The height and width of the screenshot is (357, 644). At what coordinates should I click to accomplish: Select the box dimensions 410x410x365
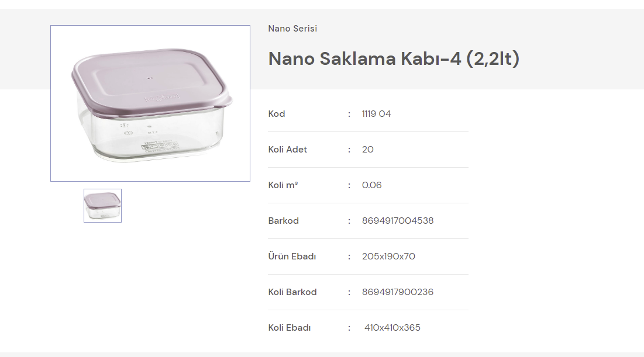pos(392,328)
